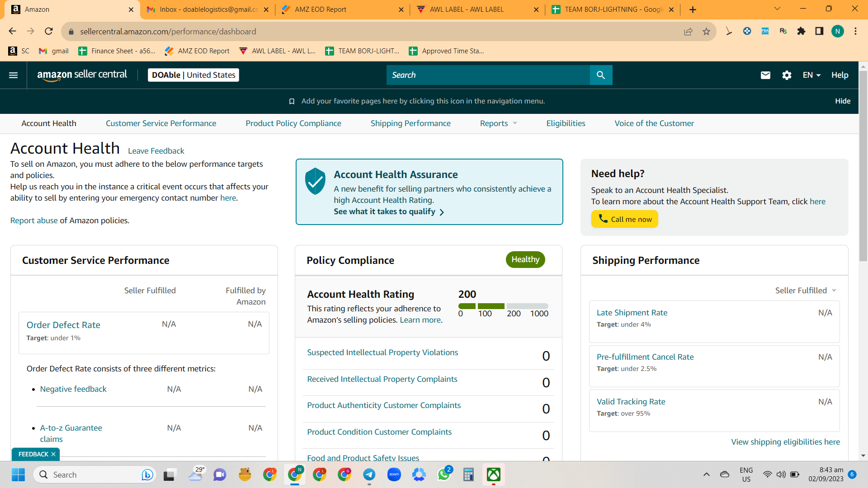This screenshot has width=868, height=488.
Task: Open the Seller Central hamburger menu
Action: pos(14,75)
